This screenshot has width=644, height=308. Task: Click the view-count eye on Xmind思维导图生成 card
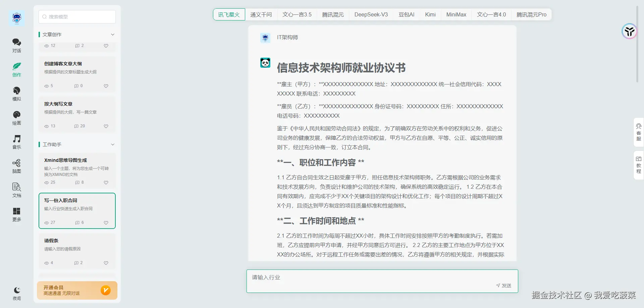pos(47,182)
